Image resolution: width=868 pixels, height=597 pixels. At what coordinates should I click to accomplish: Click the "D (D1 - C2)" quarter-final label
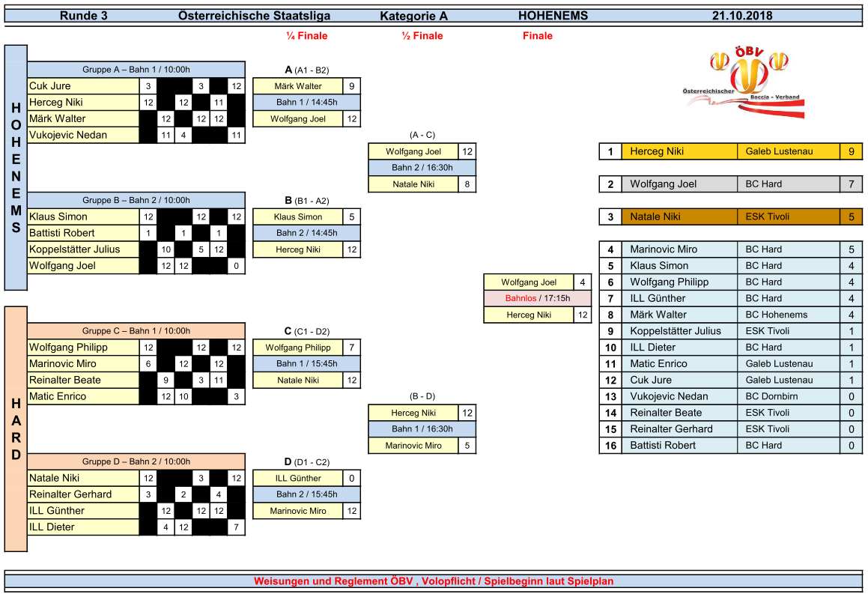pos(306,462)
